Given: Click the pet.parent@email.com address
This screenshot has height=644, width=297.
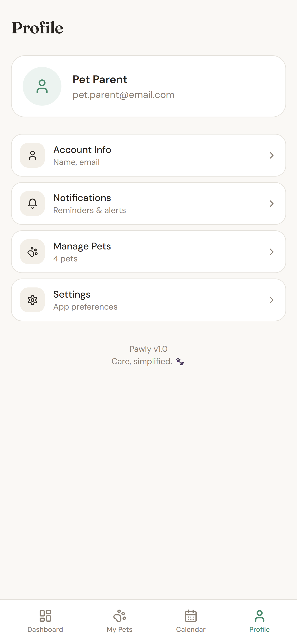Looking at the screenshot, I should pyautogui.click(x=123, y=95).
